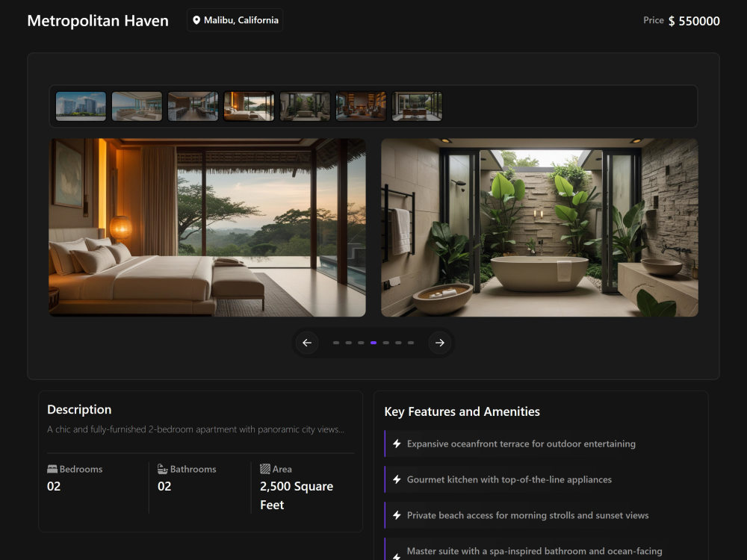
Task: Click the lightning icon beside Gourmet kitchen feature
Action: 397,479
